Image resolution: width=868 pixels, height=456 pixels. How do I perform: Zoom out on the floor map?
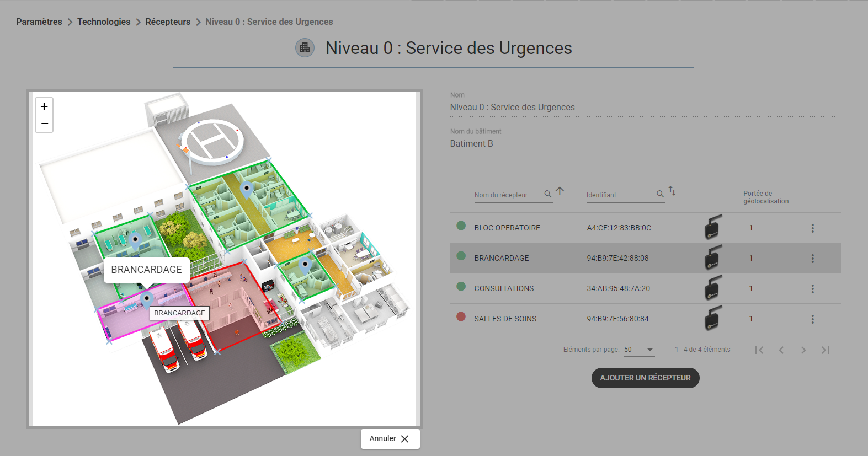[45, 124]
